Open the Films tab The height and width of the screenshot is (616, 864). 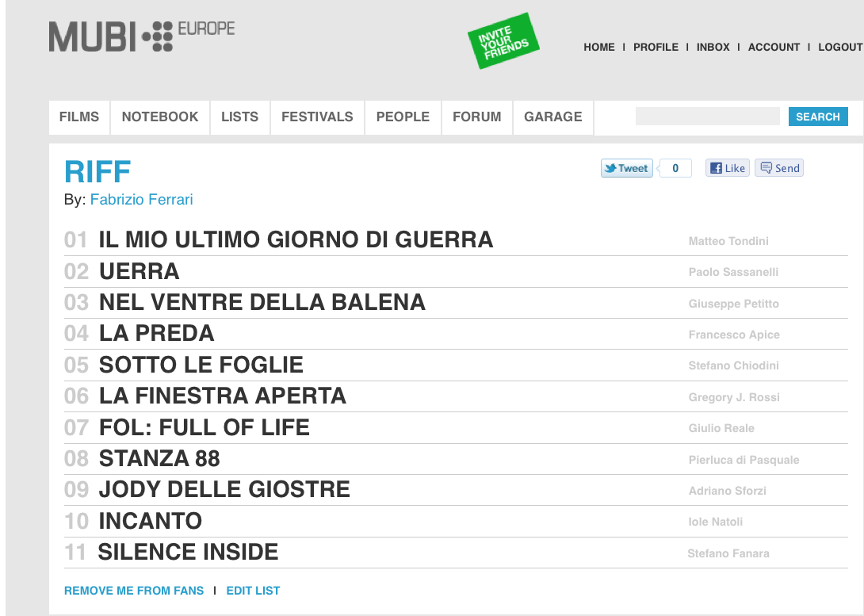(x=79, y=117)
